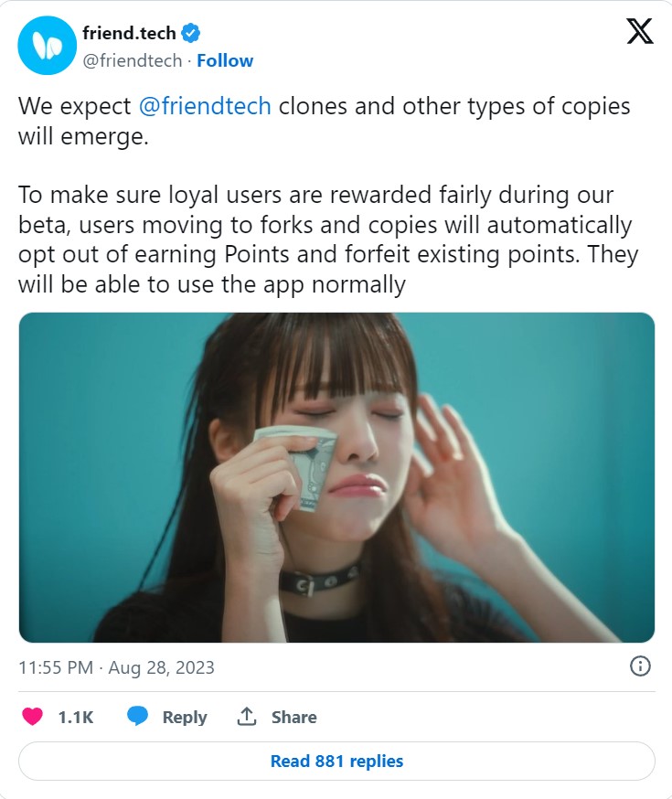Click the reply speech bubble icon
Screen dimensions: 672x799
[x=138, y=717]
